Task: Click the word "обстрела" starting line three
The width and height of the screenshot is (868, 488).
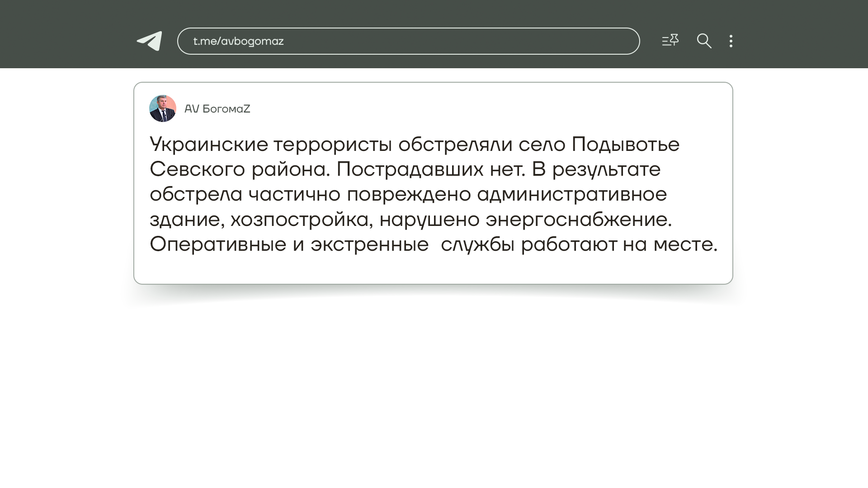Action: (196, 194)
